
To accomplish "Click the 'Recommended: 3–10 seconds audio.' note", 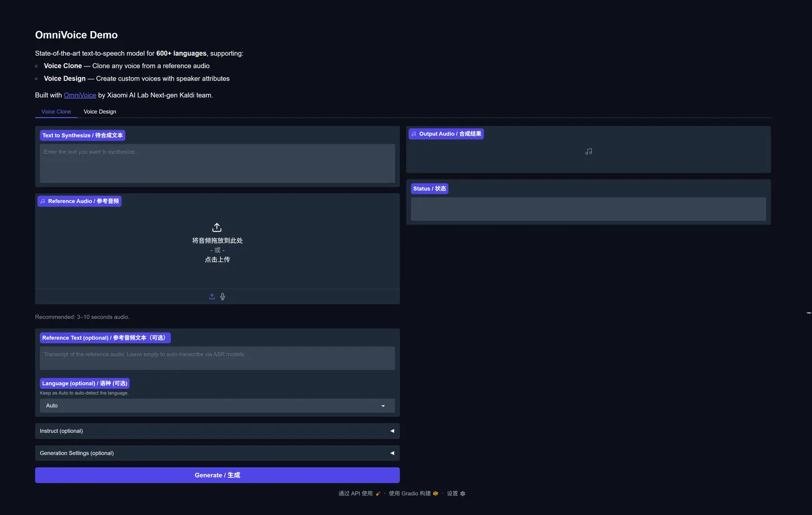I will point(82,317).
